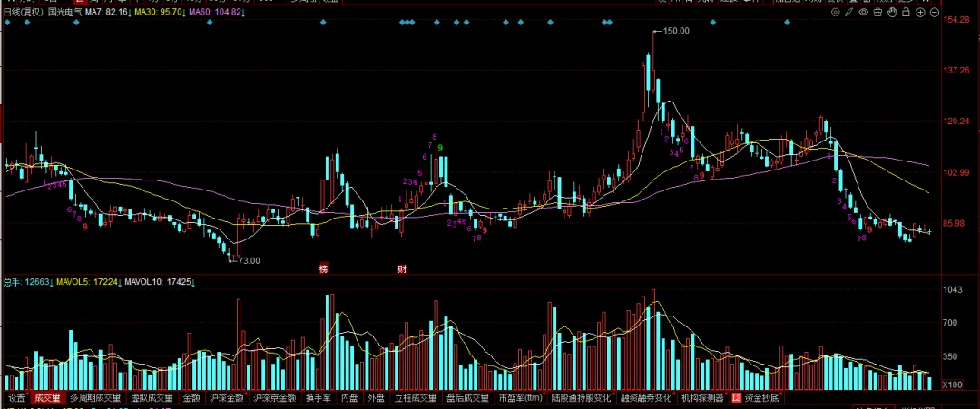Image resolution: width=980 pixels, height=409 pixels.
Task: Select the 内盘 tab
Action: tap(349, 397)
